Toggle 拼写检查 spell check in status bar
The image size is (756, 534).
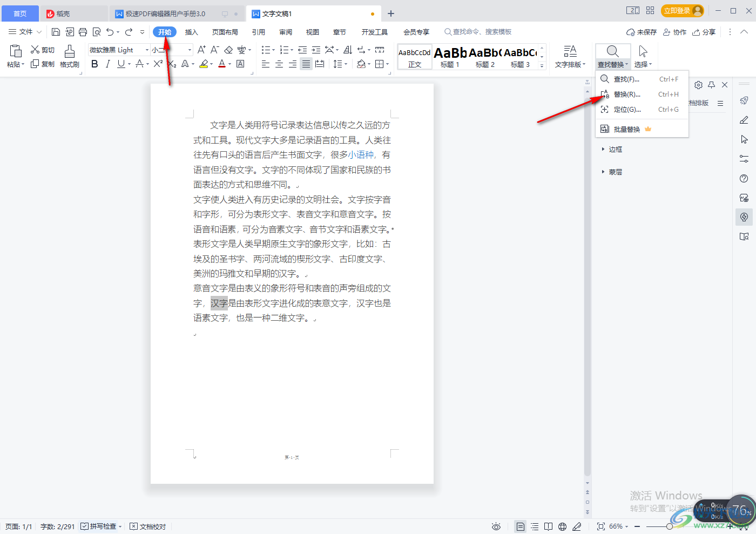coord(99,526)
